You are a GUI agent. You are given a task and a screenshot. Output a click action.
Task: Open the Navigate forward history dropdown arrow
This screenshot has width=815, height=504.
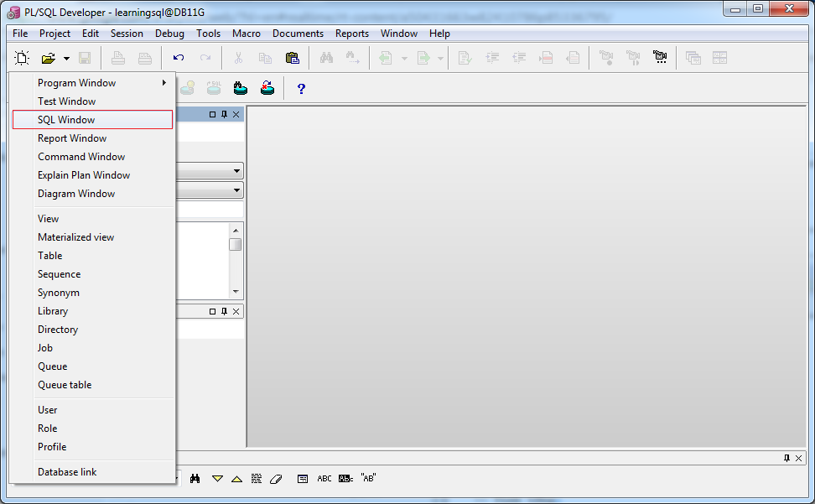(440, 58)
